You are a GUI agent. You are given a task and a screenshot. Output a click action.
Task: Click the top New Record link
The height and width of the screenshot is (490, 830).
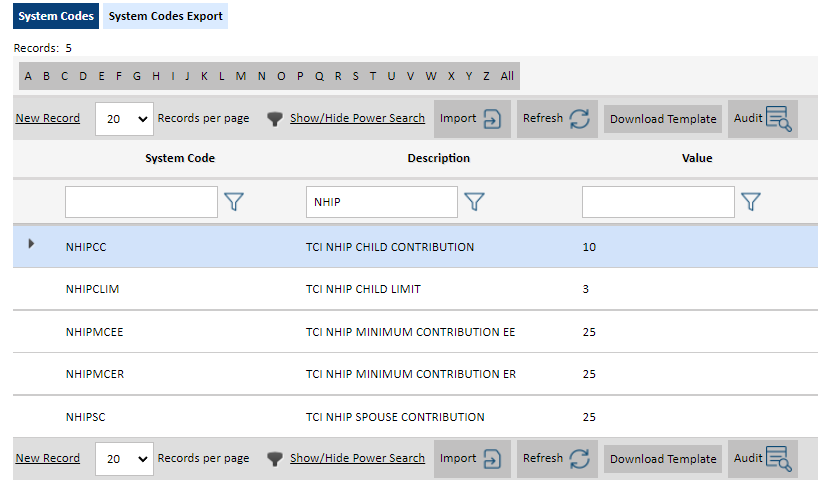point(48,118)
